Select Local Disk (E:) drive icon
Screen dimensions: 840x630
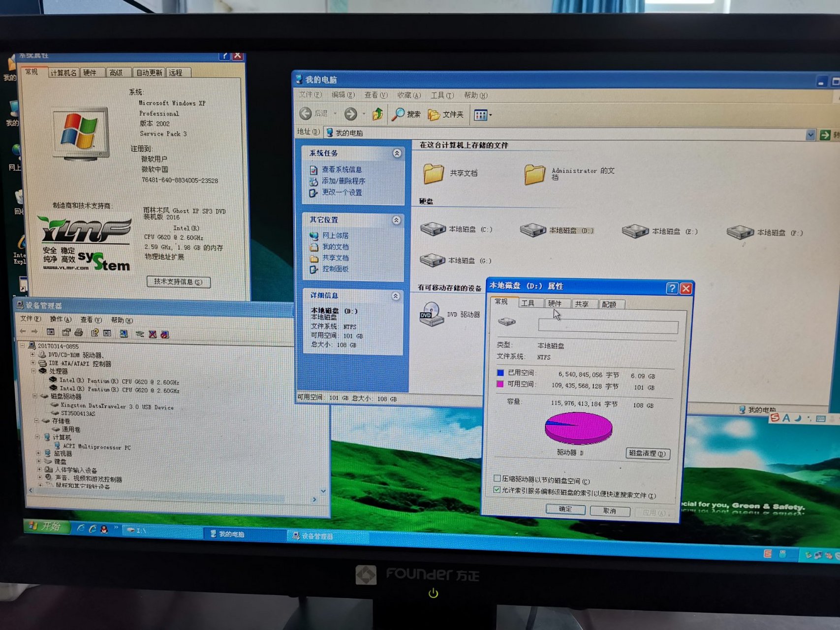click(x=635, y=231)
